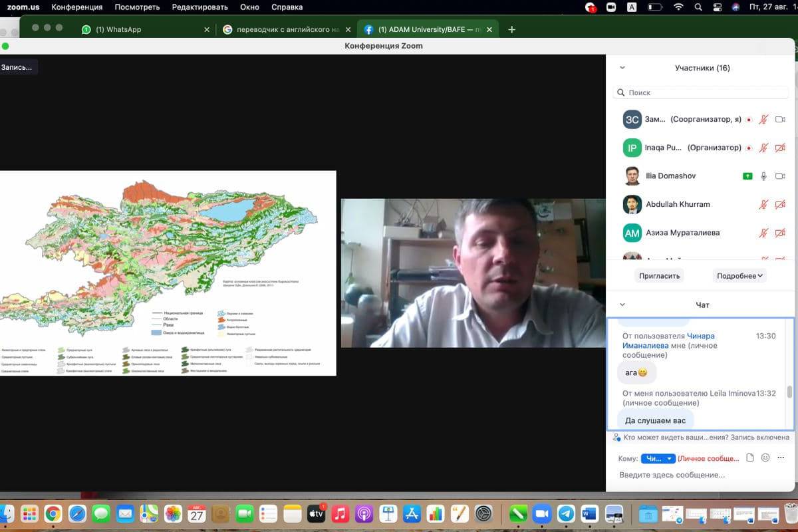Image resolution: width=798 pixels, height=532 pixels.
Task: Open Control Center in menu bar
Action: (x=717, y=7)
